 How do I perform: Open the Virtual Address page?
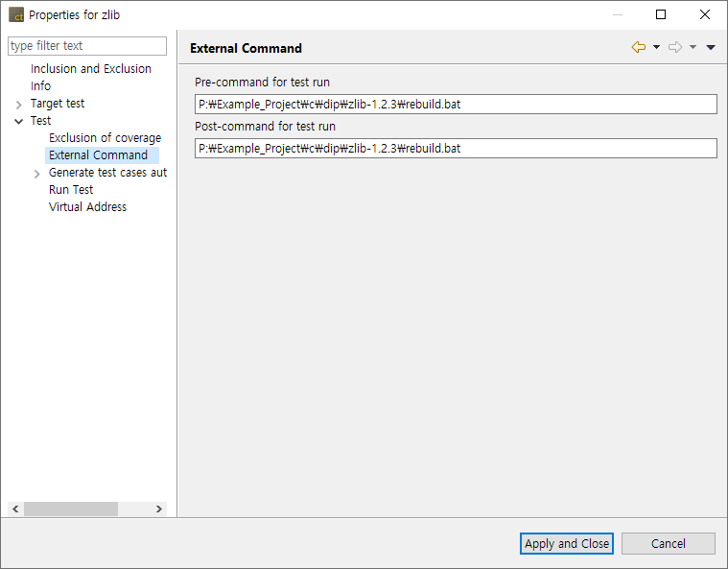tap(87, 207)
